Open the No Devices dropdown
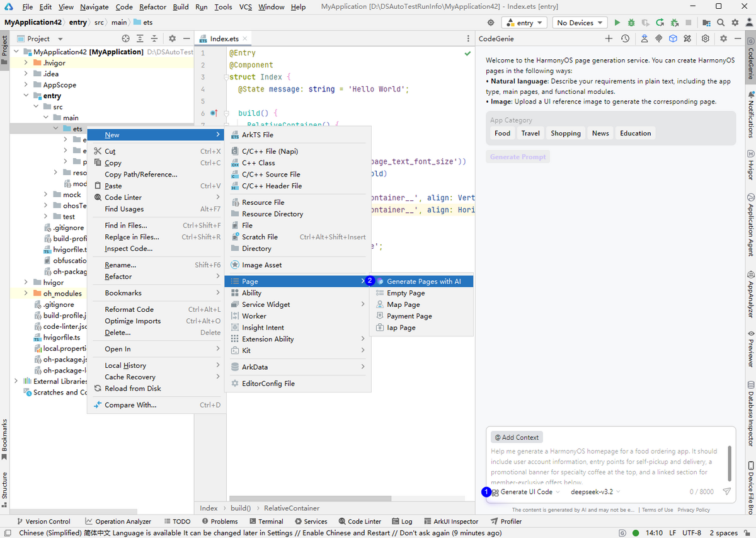This screenshot has width=756, height=538. (580, 23)
